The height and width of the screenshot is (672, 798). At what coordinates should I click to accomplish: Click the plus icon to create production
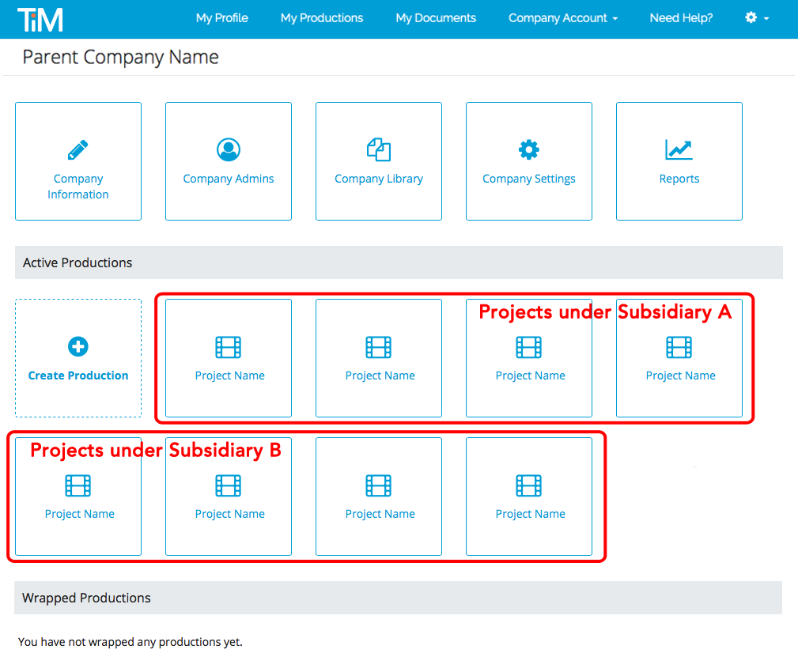point(78,346)
